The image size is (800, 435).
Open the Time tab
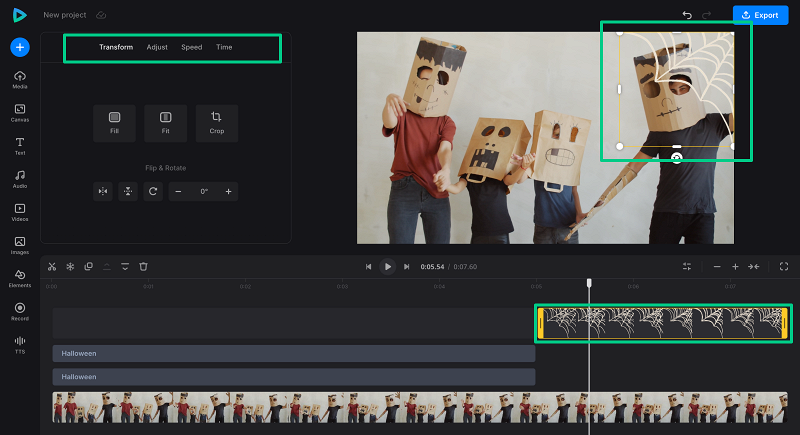(224, 47)
